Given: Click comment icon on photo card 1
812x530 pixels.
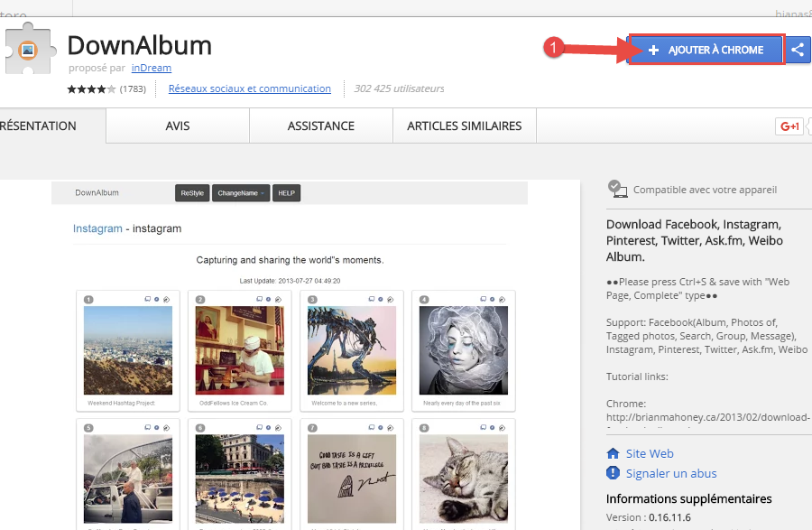Looking at the screenshot, I should pyautogui.click(x=148, y=300).
